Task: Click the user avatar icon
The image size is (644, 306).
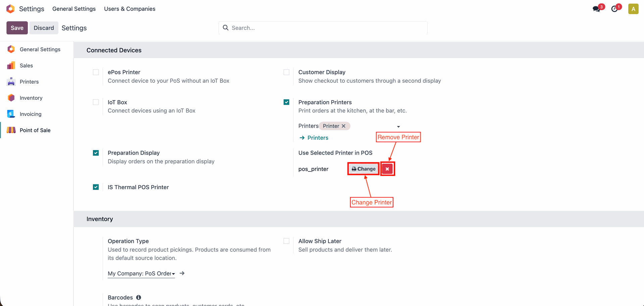Action: [633, 9]
